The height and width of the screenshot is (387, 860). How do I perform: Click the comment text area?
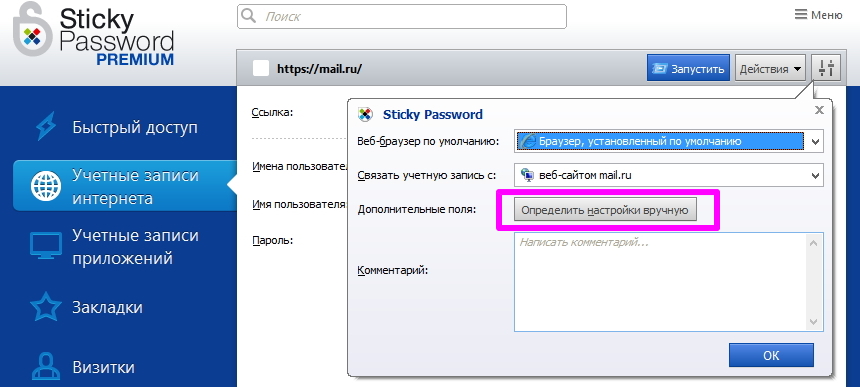click(x=661, y=282)
